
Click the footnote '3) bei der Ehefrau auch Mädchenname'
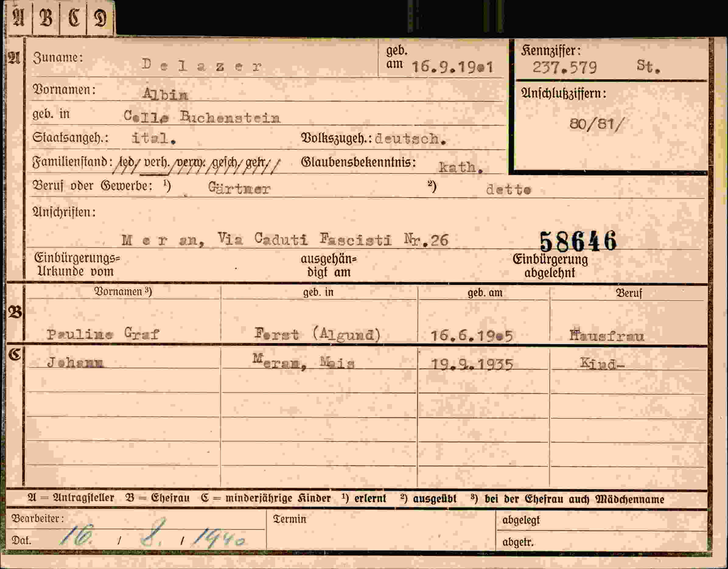coord(568,499)
